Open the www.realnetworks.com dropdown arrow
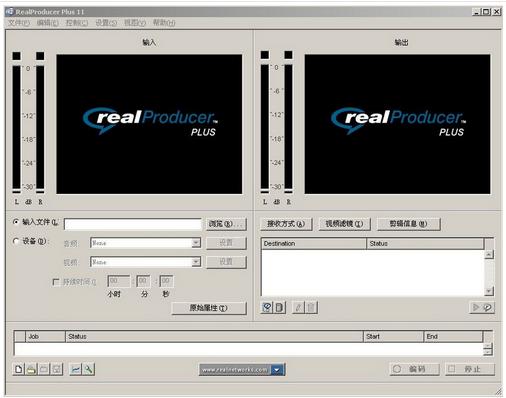 (277, 370)
